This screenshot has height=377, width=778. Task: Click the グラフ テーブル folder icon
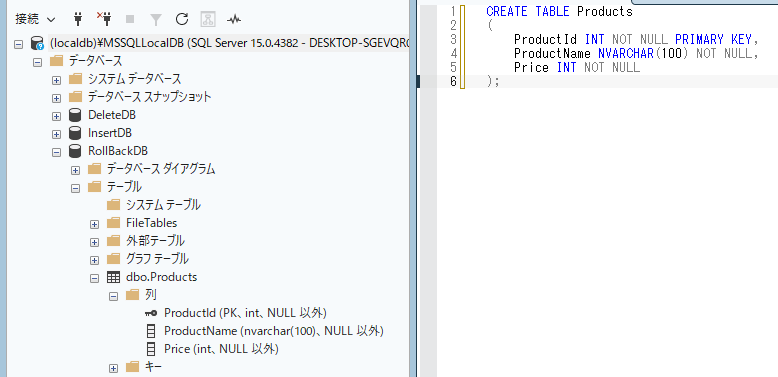(x=114, y=258)
